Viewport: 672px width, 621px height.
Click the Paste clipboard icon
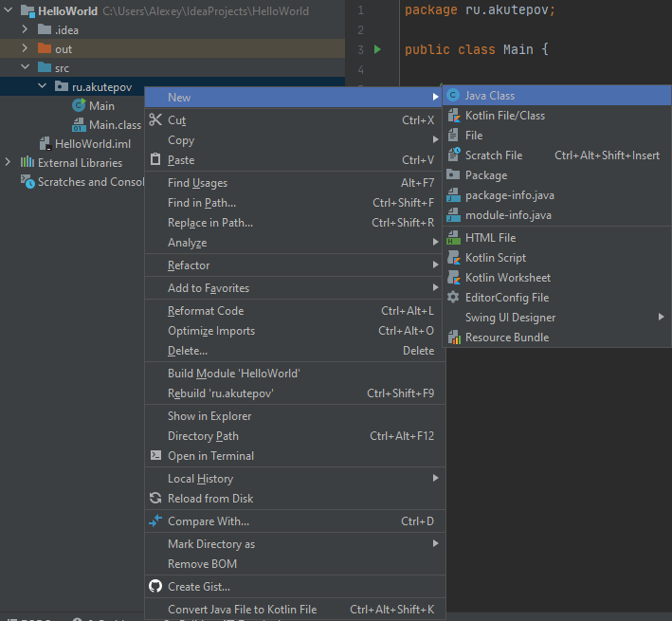pyautogui.click(x=155, y=159)
